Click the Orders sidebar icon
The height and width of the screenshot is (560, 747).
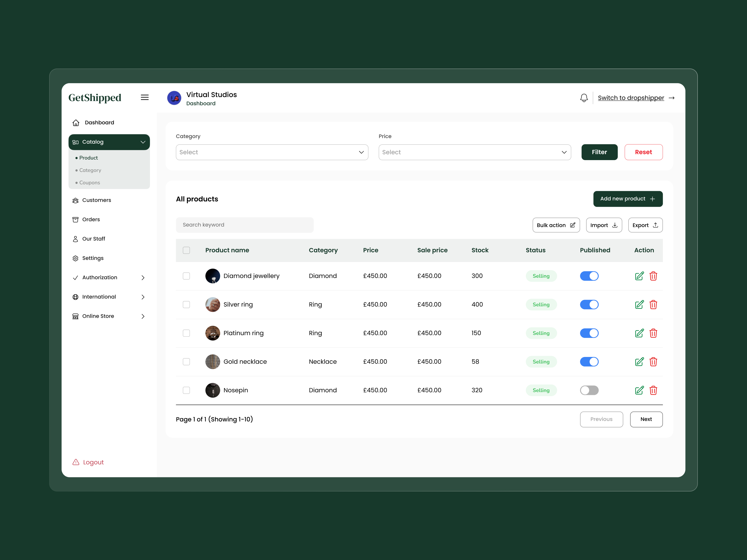click(x=75, y=219)
